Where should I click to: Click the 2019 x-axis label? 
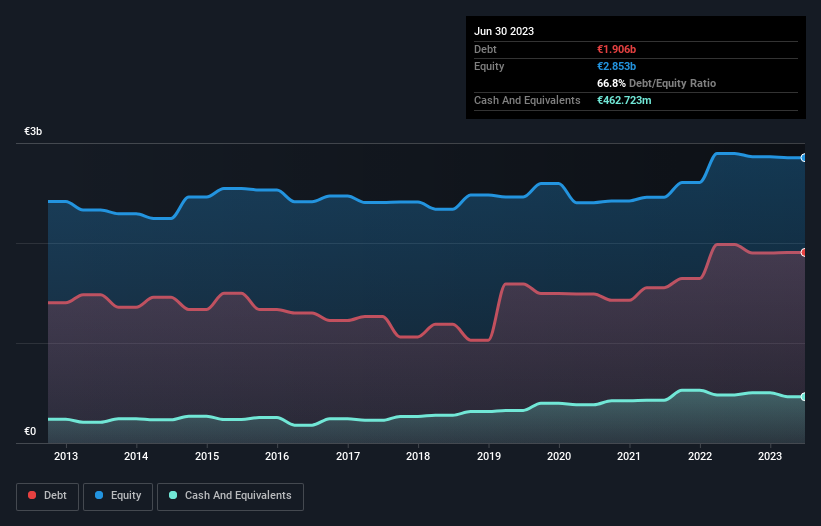click(x=489, y=457)
